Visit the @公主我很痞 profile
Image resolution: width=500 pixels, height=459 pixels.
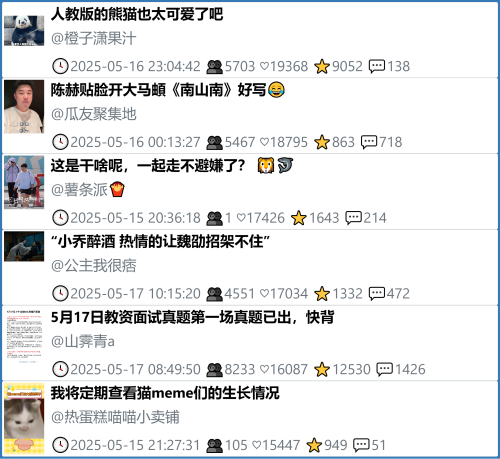[94, 266]
